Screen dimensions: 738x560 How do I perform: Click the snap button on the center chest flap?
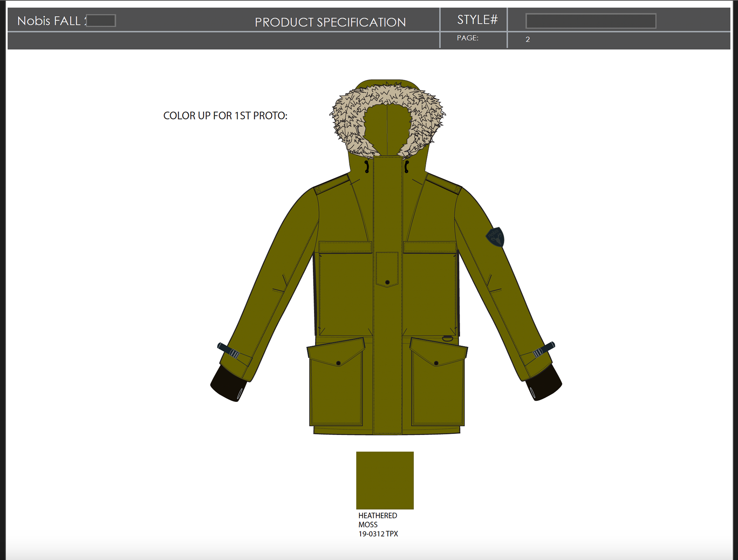pyautogui.click(x=387, y=282)
